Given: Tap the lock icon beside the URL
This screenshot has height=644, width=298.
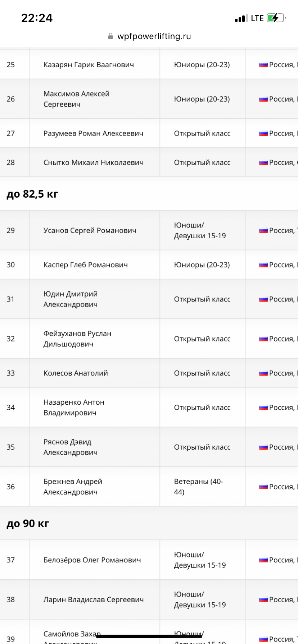Looking at the screenshot, I should coord(110,36).
